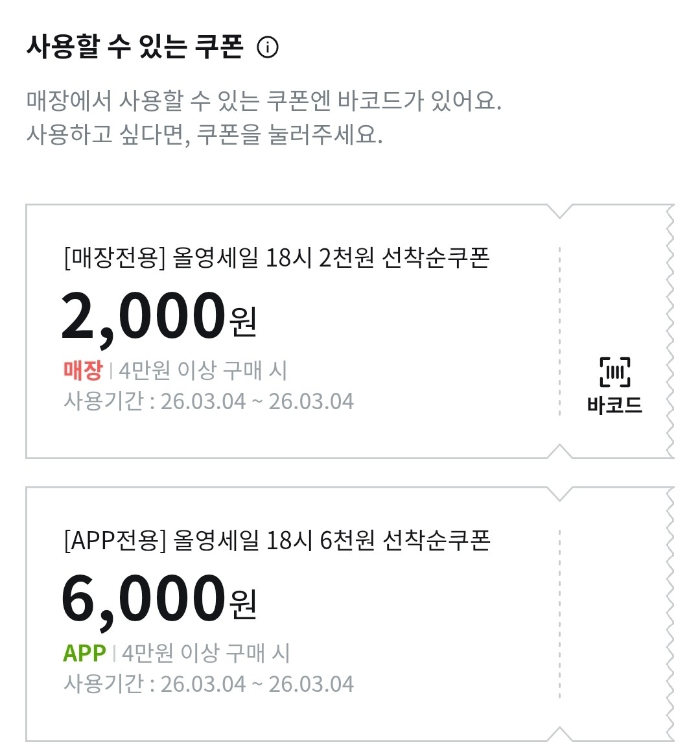Tap the 4만원 이상 구매 시 condition beside 매장
700x747 pixels.
click(203, 371)
